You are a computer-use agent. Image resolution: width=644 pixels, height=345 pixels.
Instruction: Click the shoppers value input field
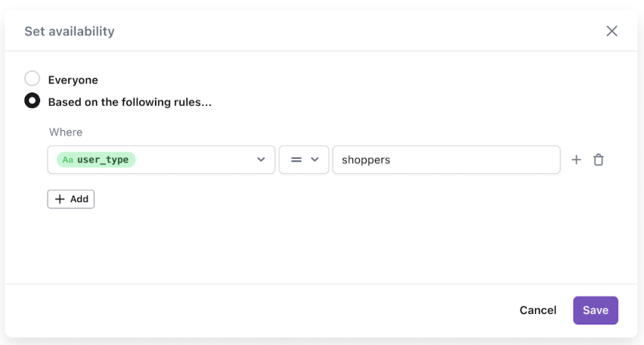point(446,160)
